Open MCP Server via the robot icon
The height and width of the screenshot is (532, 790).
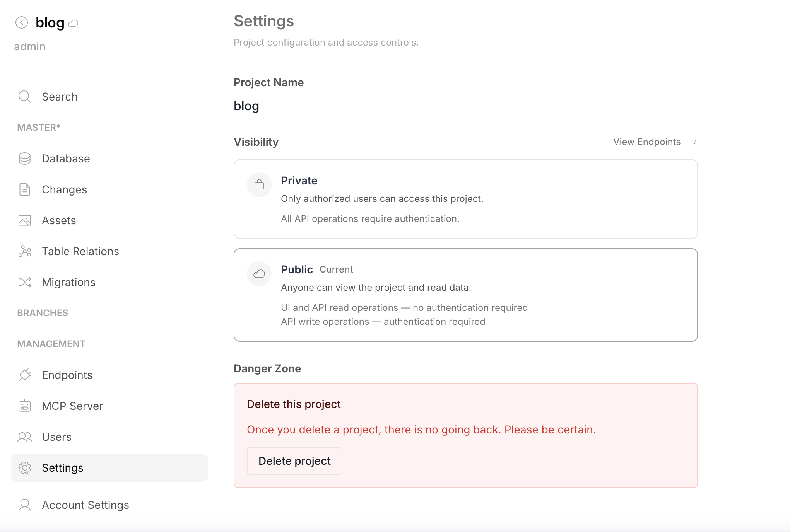(24, 406)
